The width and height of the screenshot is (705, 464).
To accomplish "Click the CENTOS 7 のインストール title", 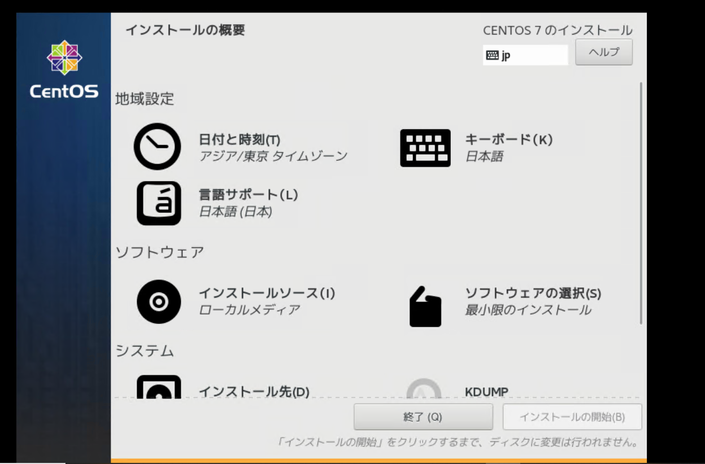I will click(x=558, y=30).
